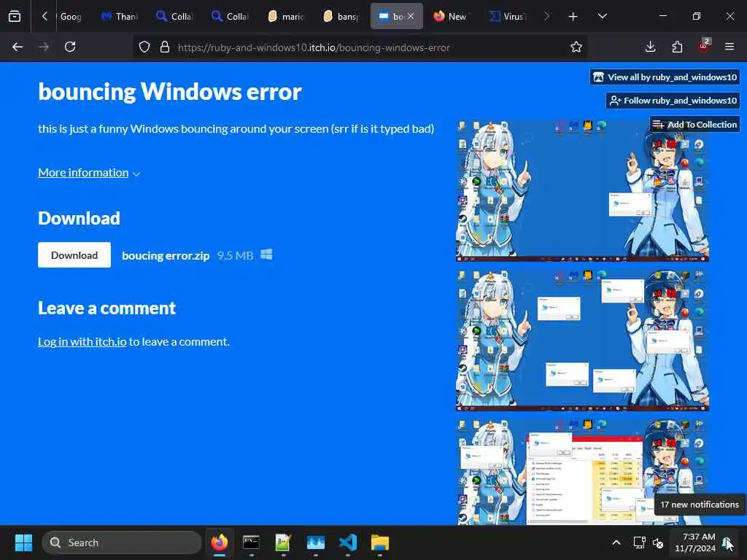Click Log in with itch.io link

[x=82, y=341]
